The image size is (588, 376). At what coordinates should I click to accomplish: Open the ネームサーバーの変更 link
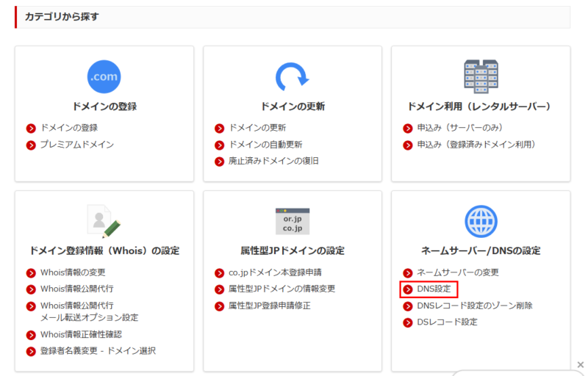coord(458,272)
